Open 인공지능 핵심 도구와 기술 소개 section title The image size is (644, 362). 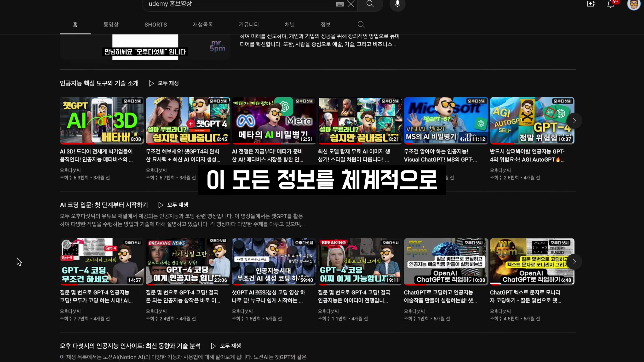(99, 83)
